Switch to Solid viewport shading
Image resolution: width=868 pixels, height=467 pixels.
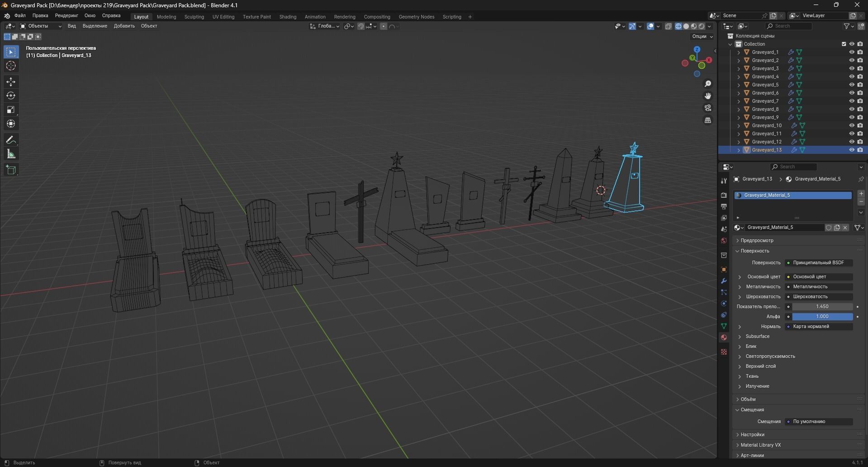686,26
